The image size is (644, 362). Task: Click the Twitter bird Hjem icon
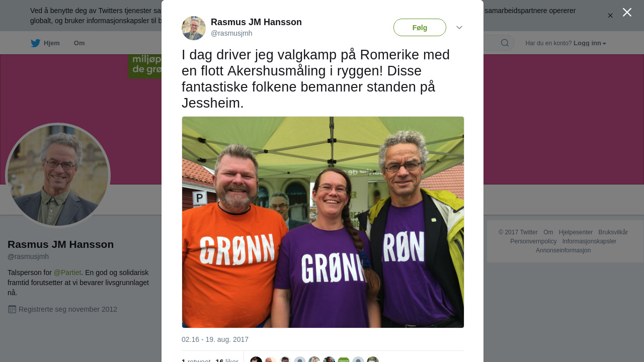coord(35,43)
